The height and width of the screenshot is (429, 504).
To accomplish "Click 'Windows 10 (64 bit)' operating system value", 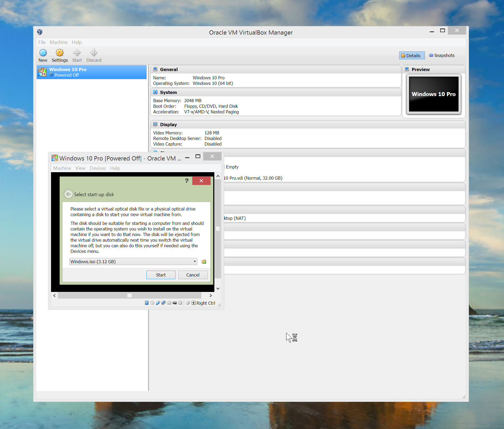I will [x=213, y=83].
